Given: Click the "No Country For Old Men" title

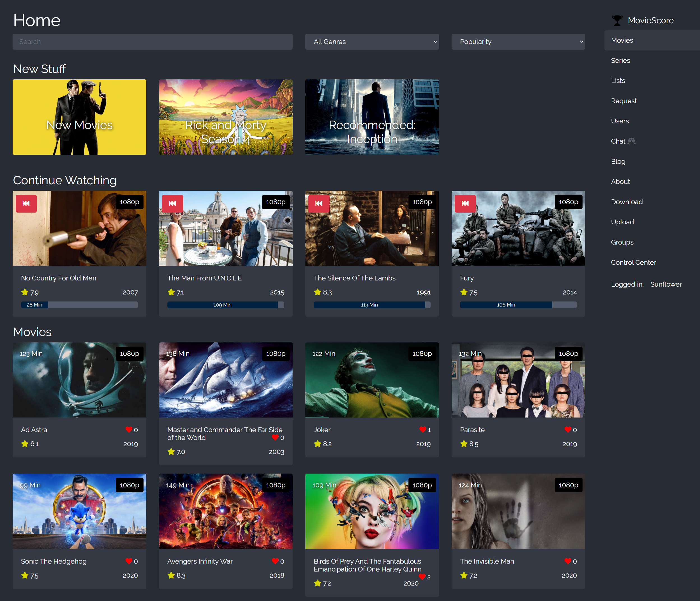Looking at the screenshot, I should [58, 278].
